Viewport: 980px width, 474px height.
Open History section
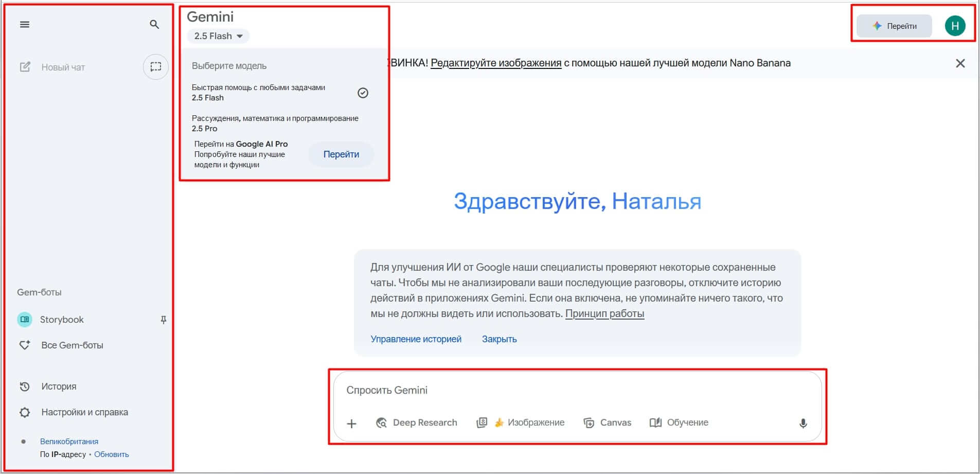click(48, 387)
